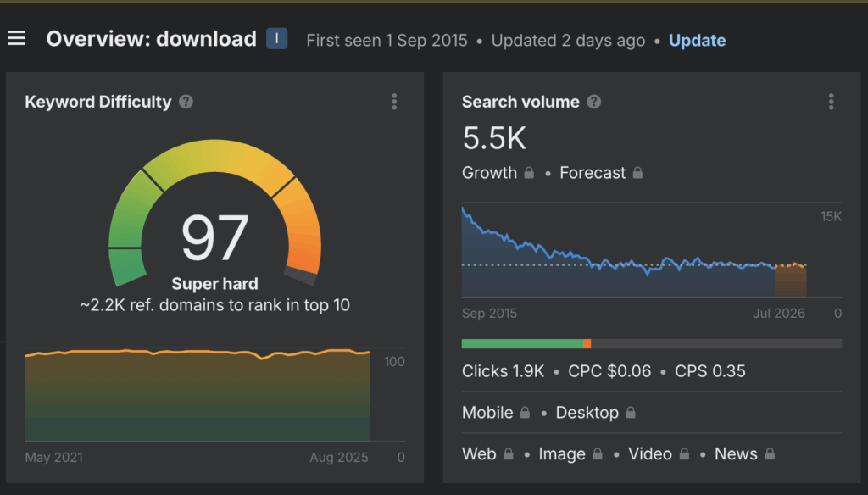Click the green segment of clicks bar
868x495 pixels.
[521, 343]
